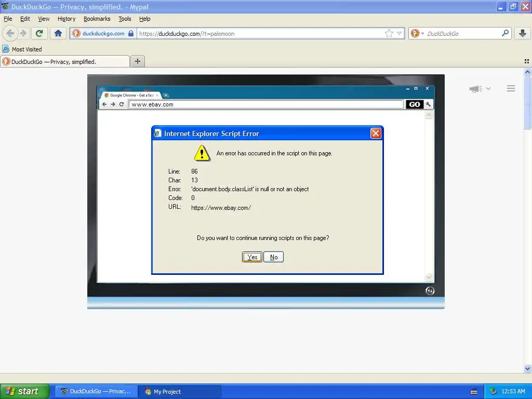
Task: Click Yes to continue running scripts
Action: (252, 257)
